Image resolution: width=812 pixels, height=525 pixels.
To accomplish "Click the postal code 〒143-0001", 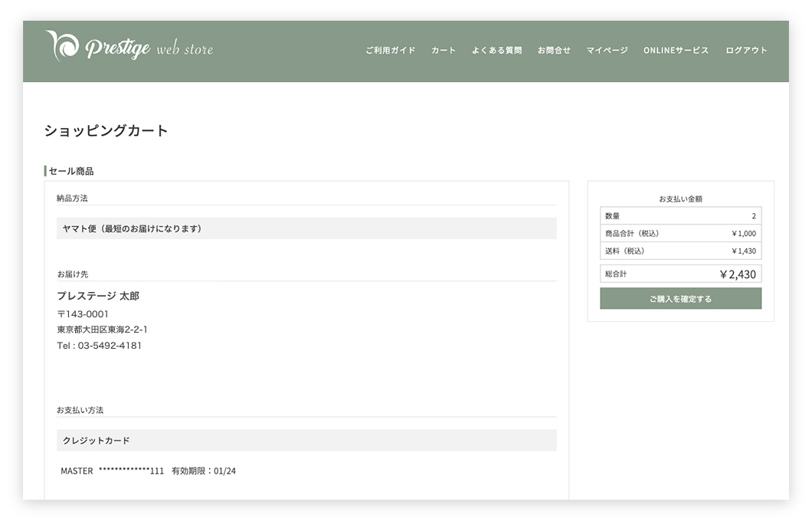I will (x=83, y=314).
